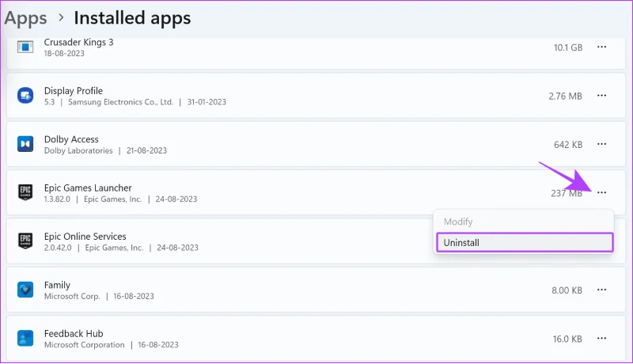The width and height of the screenshot is (633, 364).
Task: Open three-dot menu for Epic Games Launcher
Action: pos(601,192)
